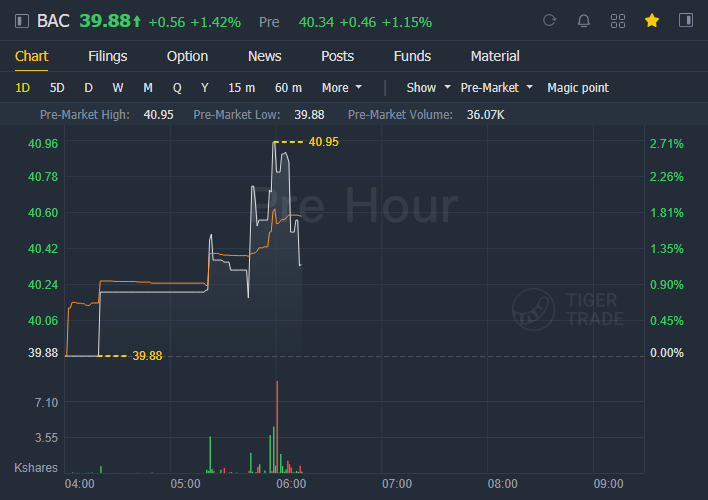Select the D daily timeframe
Image resolution: width=708 pixels, height=500 pixels.
coord(88,88)
